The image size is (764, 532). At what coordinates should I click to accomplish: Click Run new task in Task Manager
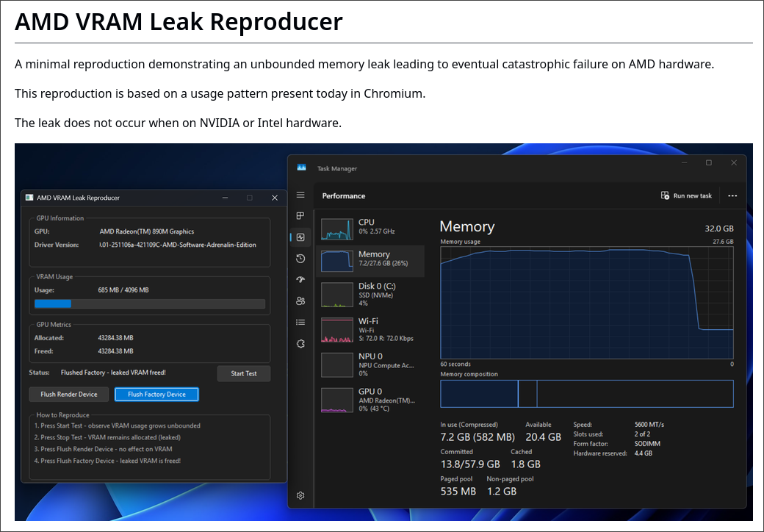[686, 196]
